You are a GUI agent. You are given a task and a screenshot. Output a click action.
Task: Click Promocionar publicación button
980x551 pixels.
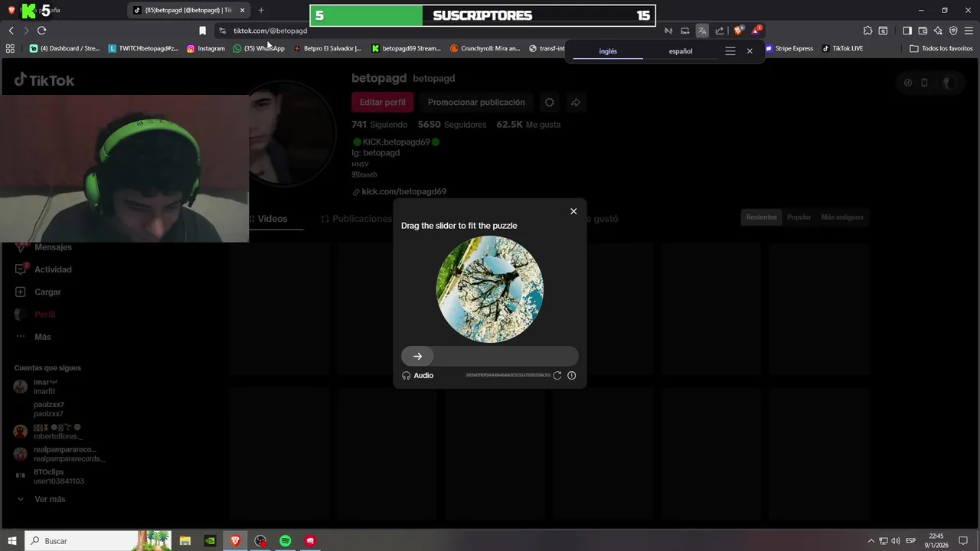click(x=476, y=102)
